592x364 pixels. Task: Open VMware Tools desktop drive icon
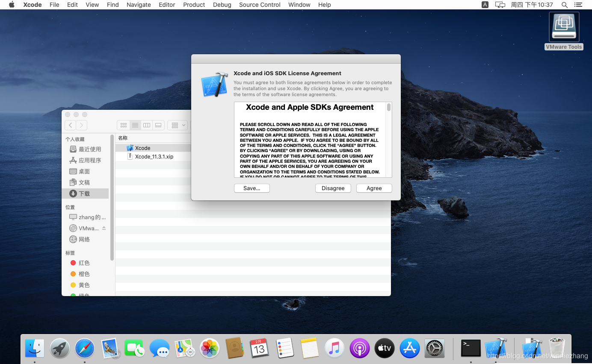click(x=564, y=31)
